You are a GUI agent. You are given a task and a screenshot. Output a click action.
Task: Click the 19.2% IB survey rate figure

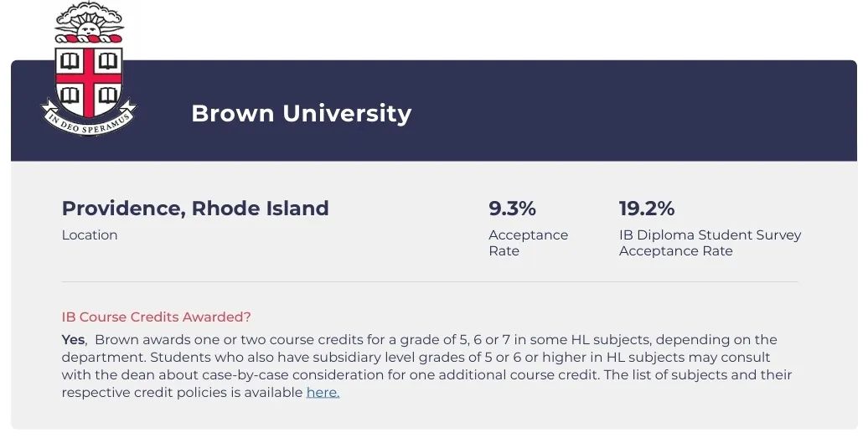click(x=647, y=209)
